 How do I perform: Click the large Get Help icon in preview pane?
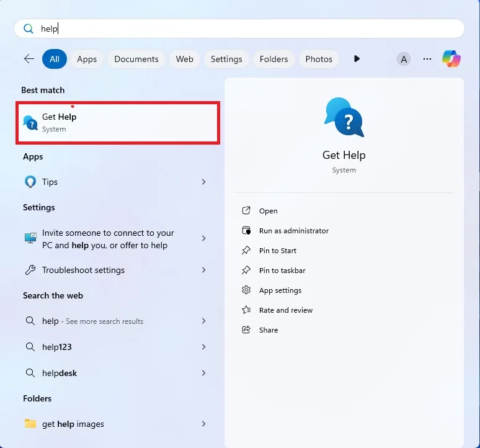click(x=344, y=118)
